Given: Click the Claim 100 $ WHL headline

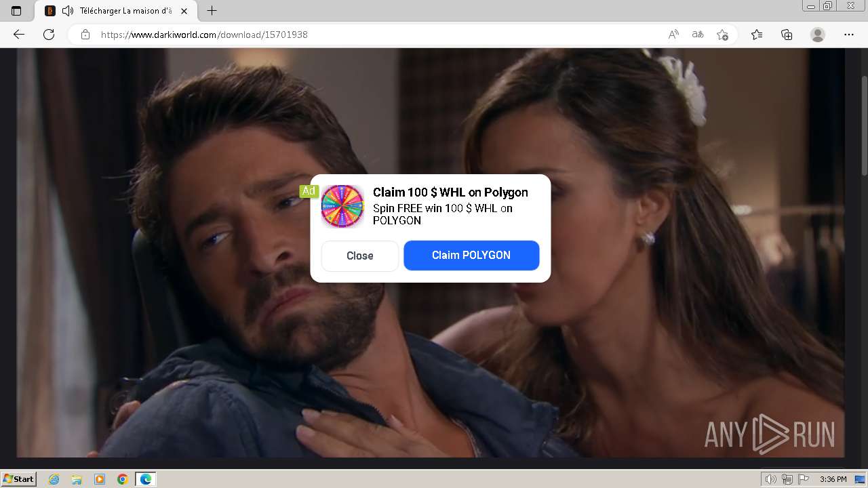Looking at the screenshot, I should [450, 192].
